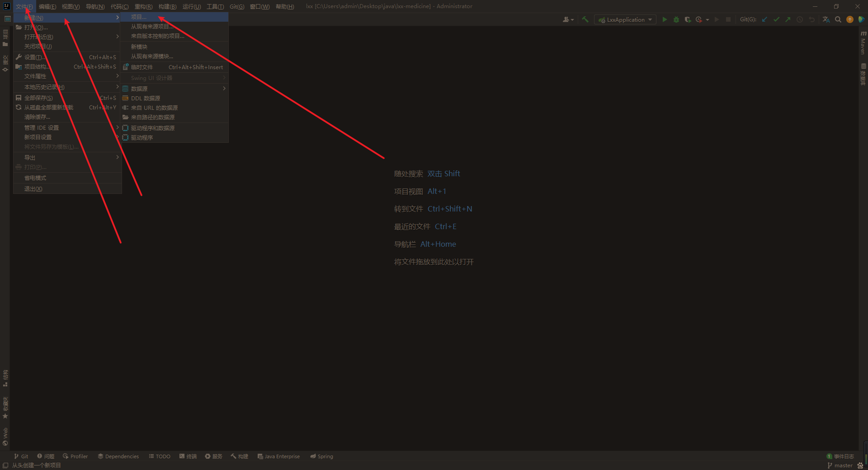Screen dimensions: 868x470
Task: Toggle tool window bars with bottom-left corner icon
Action: pos(5,465)
